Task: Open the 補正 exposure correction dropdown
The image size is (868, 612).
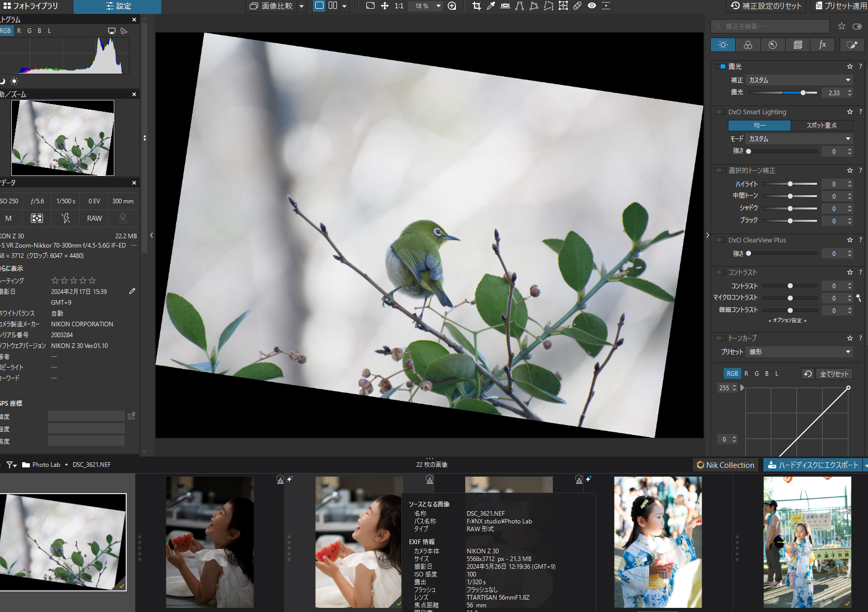Action: (x=798, y=80)
